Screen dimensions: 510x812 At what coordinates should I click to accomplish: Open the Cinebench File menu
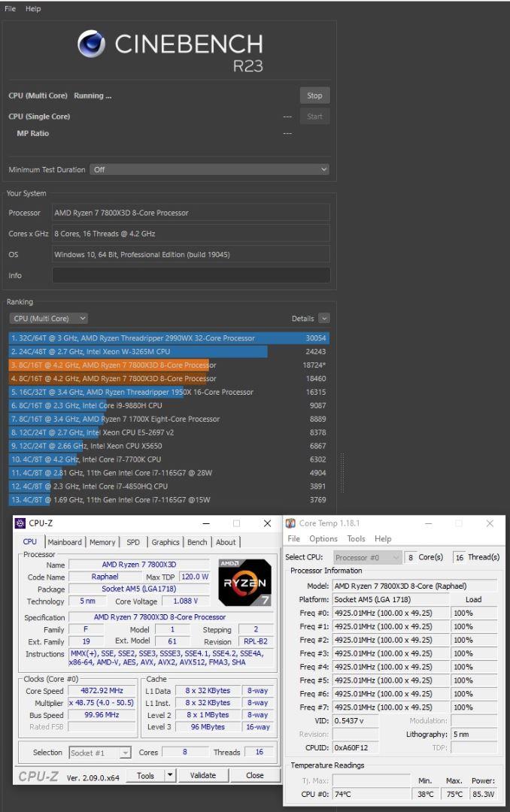click(11, 9)
